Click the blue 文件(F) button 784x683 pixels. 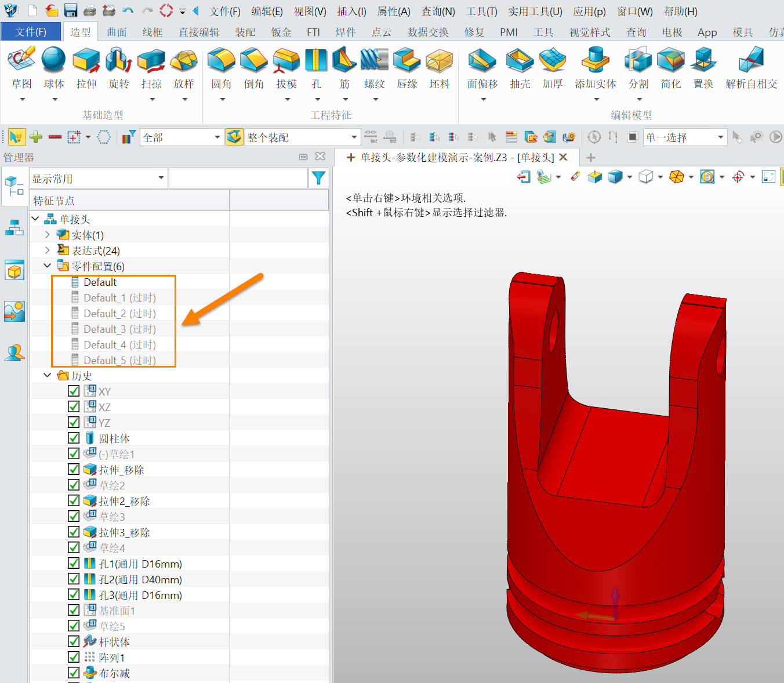coord(31,32)
